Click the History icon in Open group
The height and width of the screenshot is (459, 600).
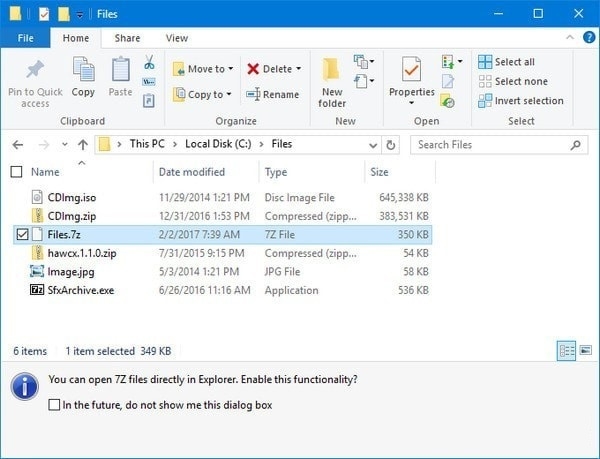pos(447,101)
